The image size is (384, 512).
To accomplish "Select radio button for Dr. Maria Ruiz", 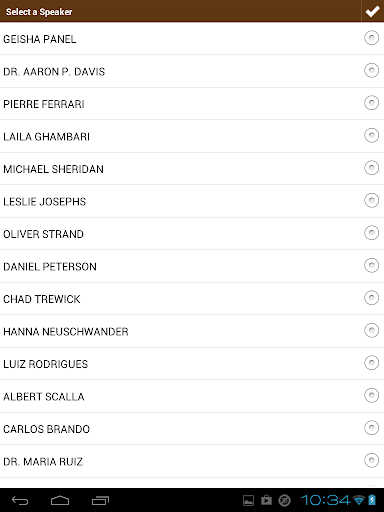I will 371,460.
